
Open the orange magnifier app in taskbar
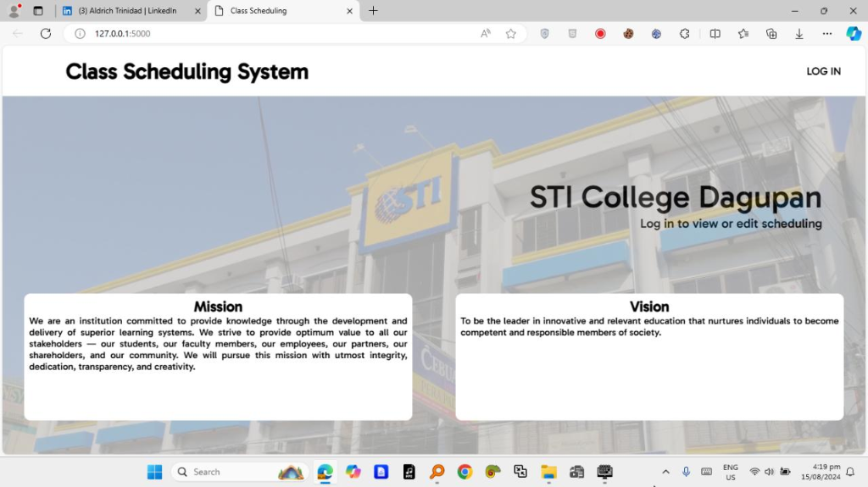click(437, 472)
